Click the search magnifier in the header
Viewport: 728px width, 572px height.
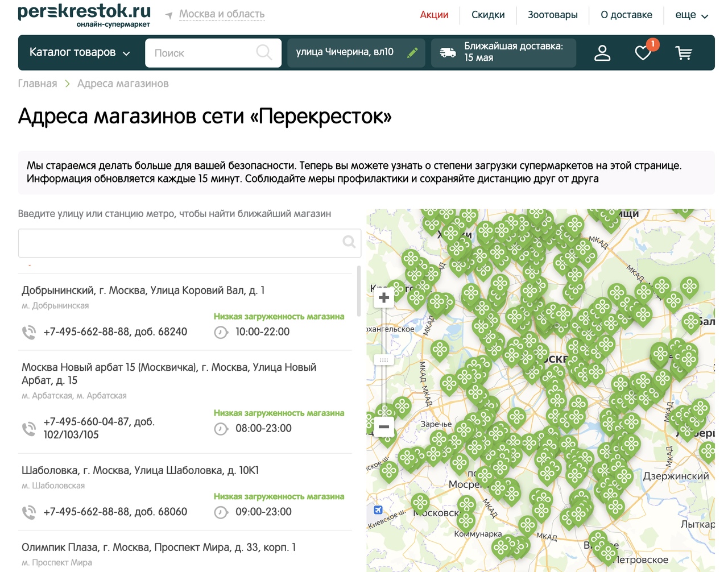[264, 52]
